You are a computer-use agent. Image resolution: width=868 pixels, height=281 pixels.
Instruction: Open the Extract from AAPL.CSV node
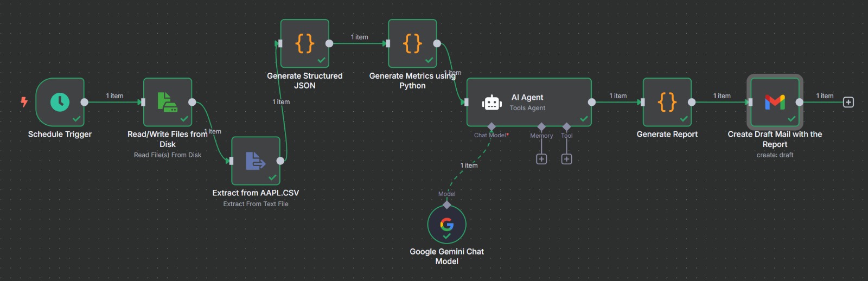click(x=256, y=161)
